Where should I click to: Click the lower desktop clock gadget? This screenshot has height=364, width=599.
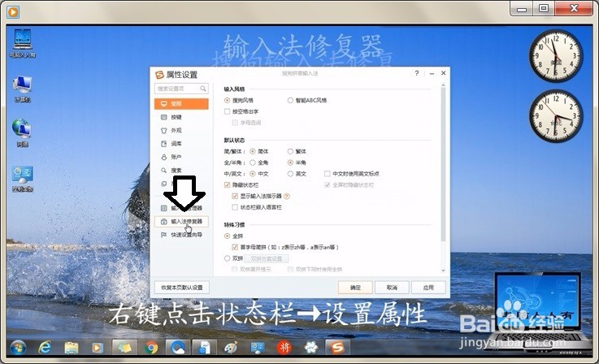click(556, 116)
